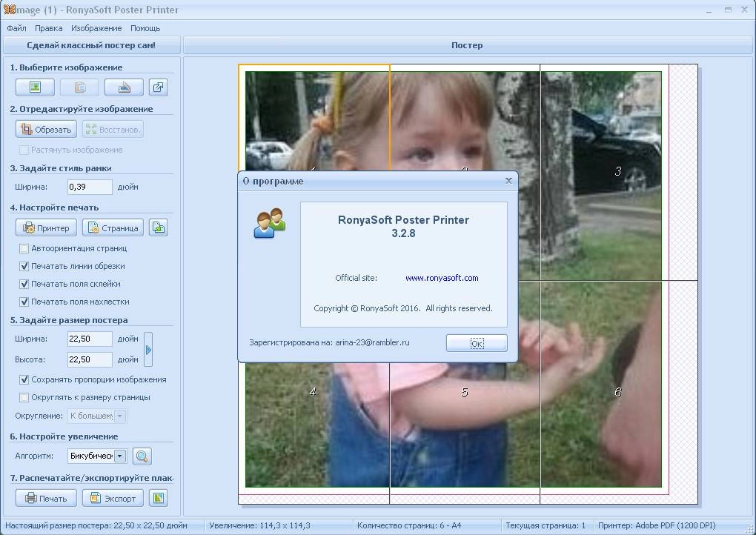Click registration text arina-23@rambler.ru

(x=372, y=342)
